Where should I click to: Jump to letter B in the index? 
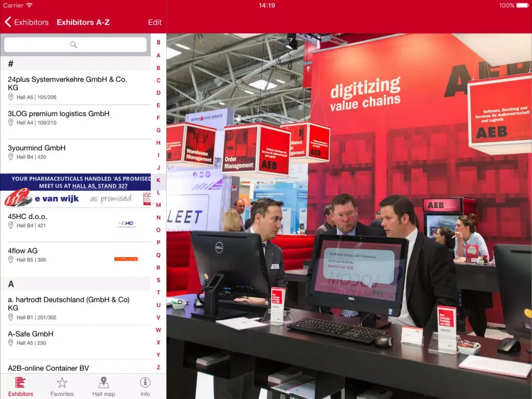click(158, 68)
